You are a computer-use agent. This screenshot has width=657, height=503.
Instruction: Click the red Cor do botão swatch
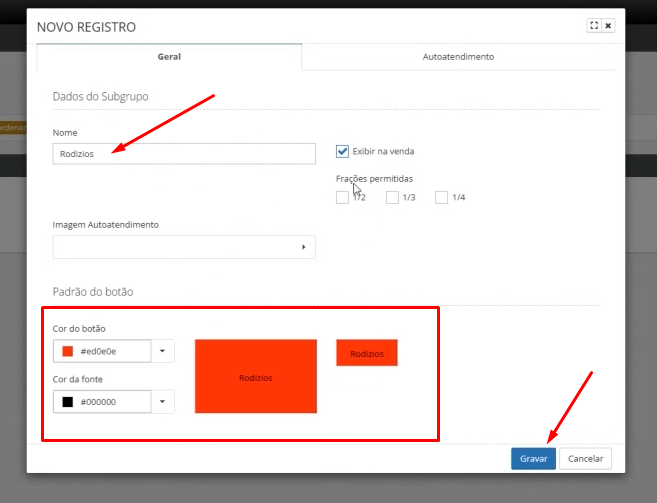[68, 351]
